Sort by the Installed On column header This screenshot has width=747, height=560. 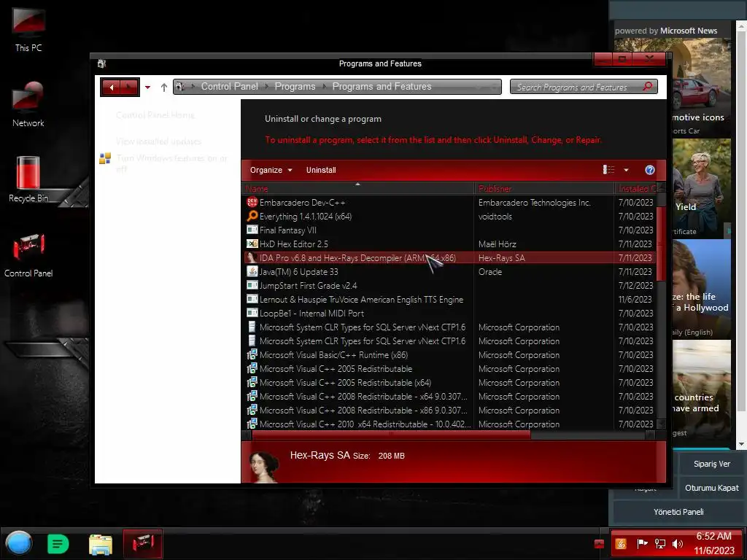tap(635, 189)
